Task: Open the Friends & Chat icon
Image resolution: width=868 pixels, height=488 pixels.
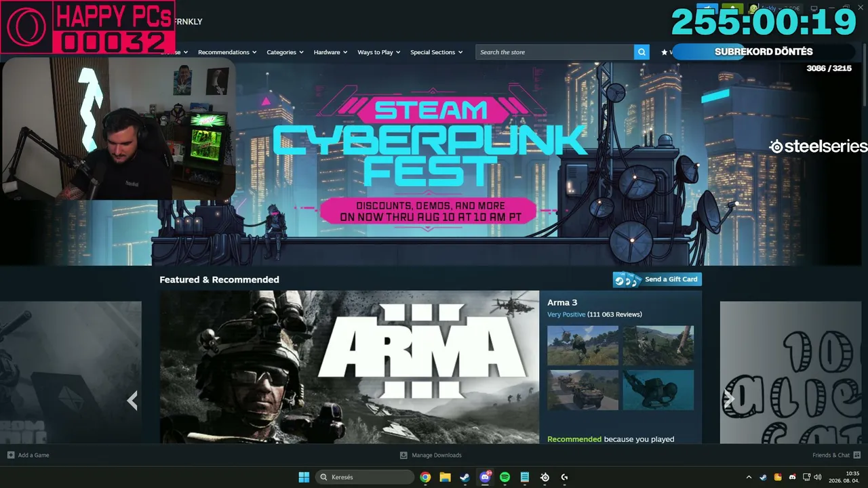Action: coord(857,455)
